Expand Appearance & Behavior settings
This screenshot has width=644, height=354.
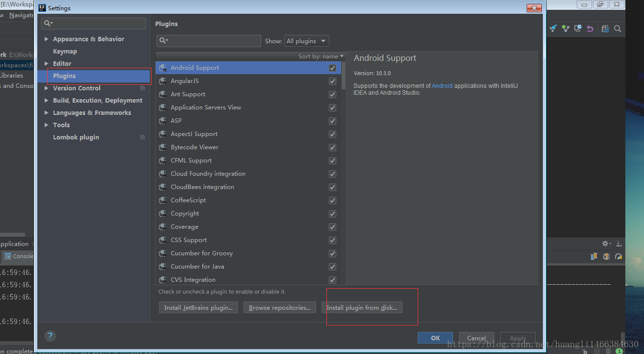(x=47, y=39)
